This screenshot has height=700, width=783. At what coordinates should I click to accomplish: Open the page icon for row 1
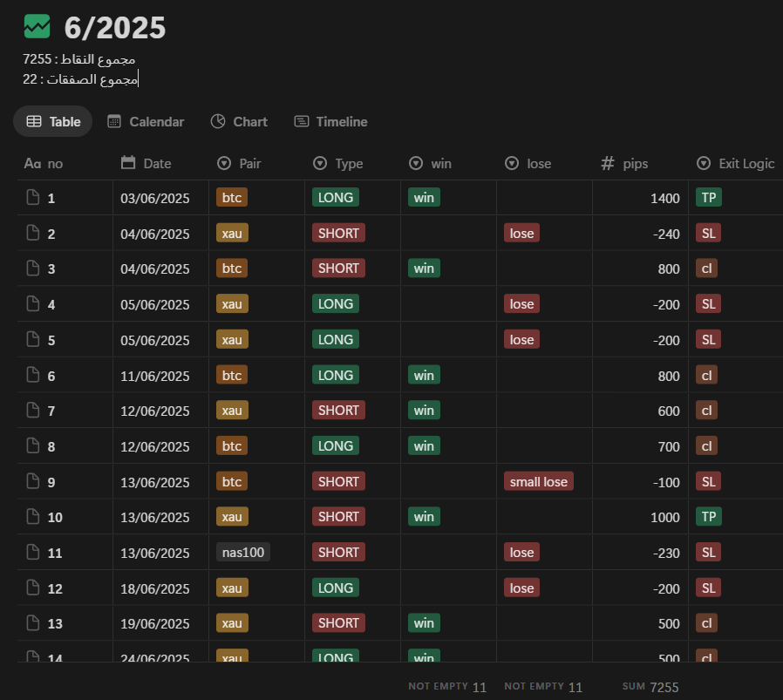[x=33, y=198]
